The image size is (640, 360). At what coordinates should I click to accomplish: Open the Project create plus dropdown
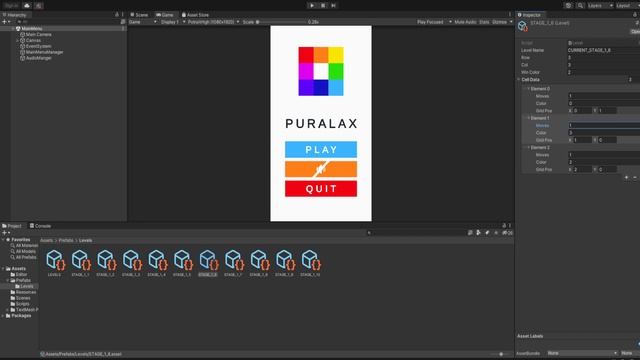point(6,233)
